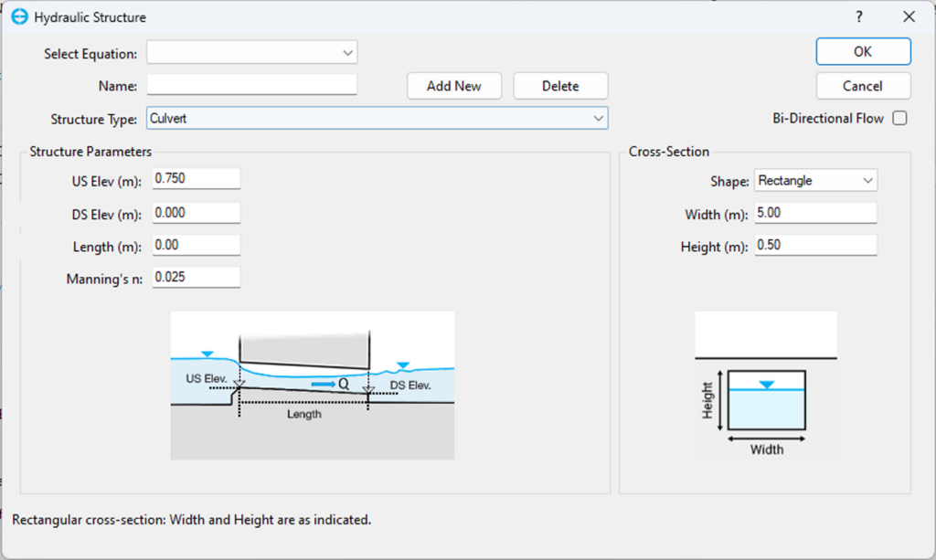Select the US Elev (m) input field
The image size is (936, 560).
click(196, 179)
